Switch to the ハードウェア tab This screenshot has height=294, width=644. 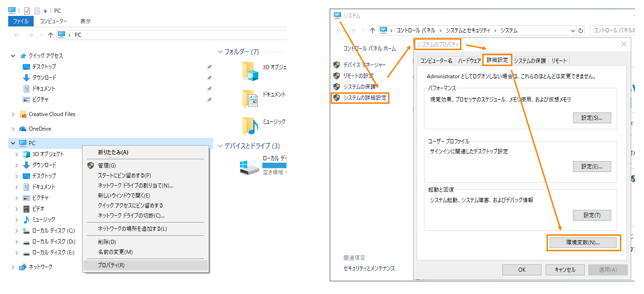tap(469, 61)
